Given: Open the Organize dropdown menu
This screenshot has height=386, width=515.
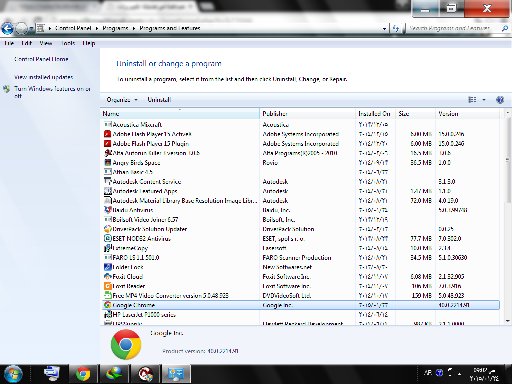Looking at the screenshot, I should coord(122,100).
